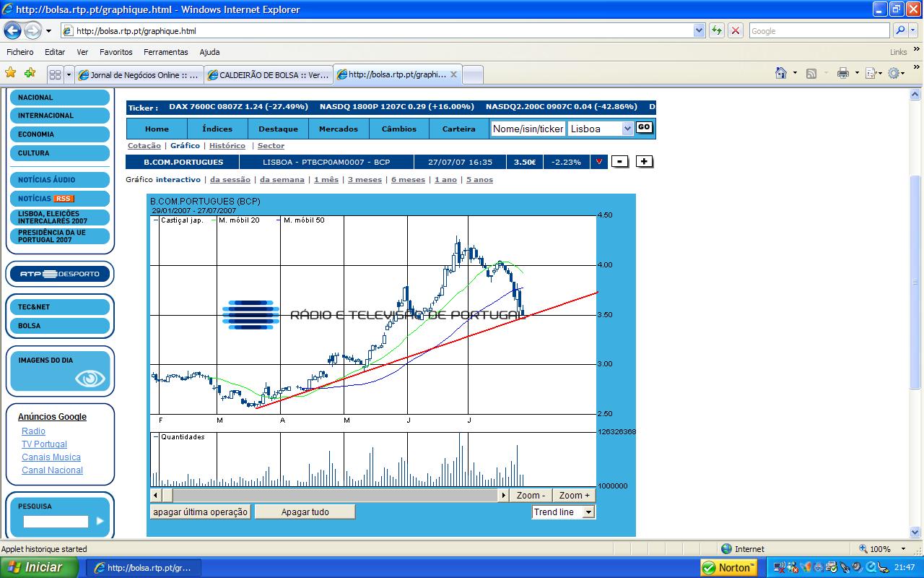Click the chart scroll-right arrow
Screen dimensions: 924x578
click(504, 496)
